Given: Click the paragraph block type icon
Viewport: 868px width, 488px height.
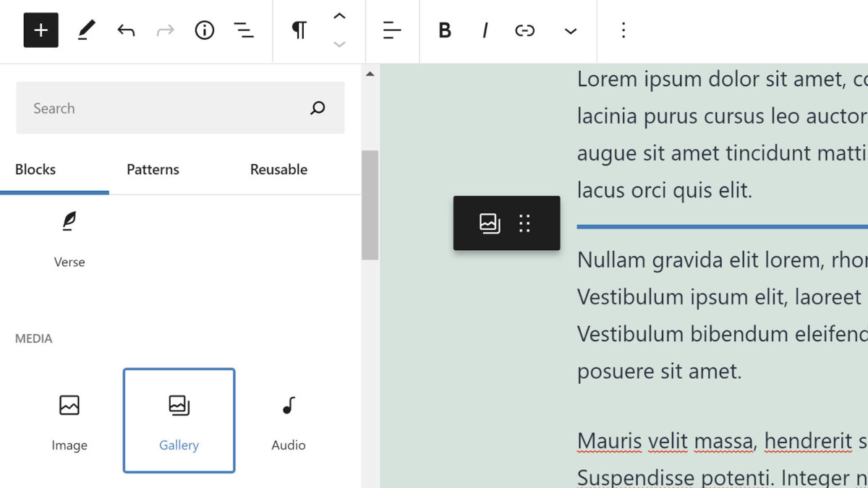Looking at the screenshot, I should click(x=299, y=30).
